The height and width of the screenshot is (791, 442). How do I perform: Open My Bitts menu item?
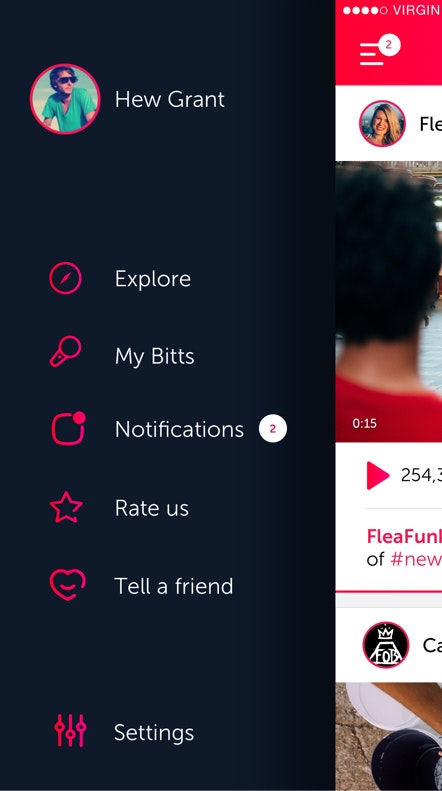click(154, 357)
